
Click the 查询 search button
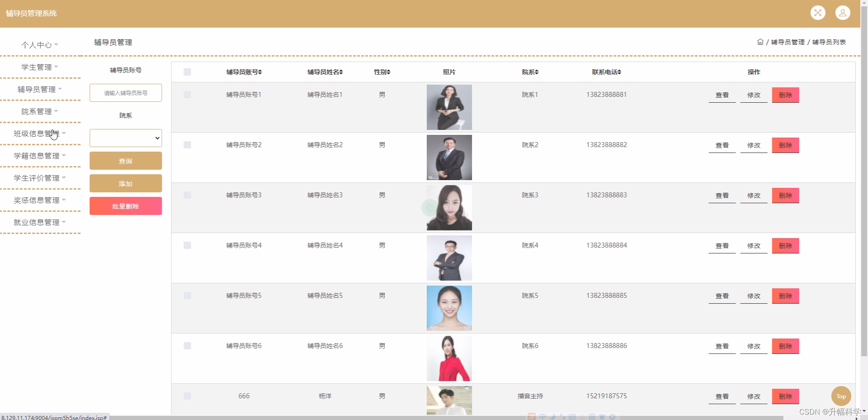point(125,161)
